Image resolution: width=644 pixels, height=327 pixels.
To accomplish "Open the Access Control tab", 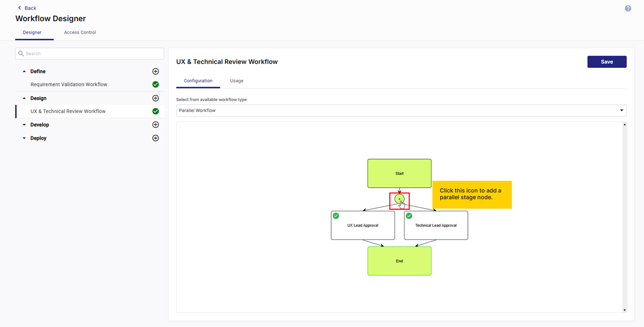I will [x=80, y=32].
